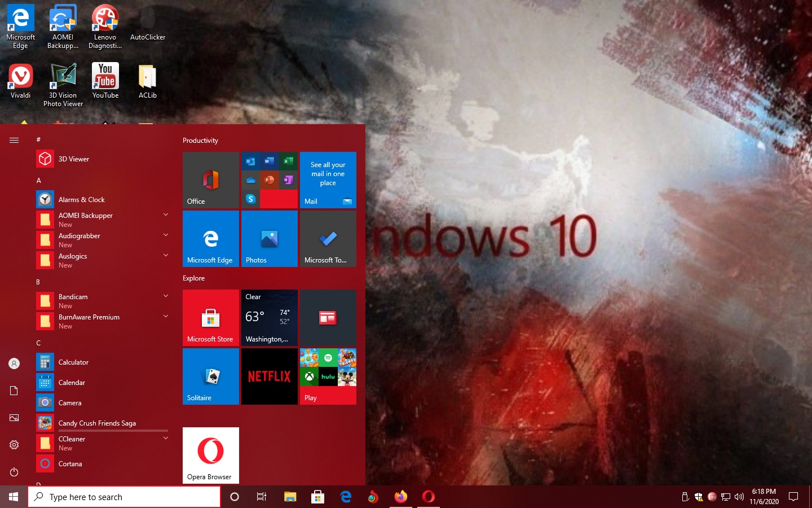812x508 pixels.
Task: Select the YouTube desktop shortcut
Action: click(105, 81)
